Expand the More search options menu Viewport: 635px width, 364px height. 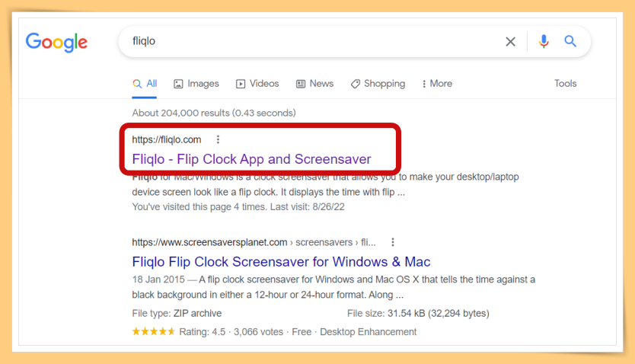tap(437, 84)
